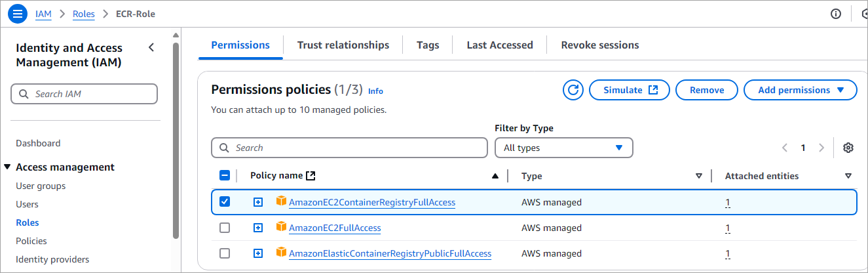Open the Last Accessed tab

[x=500, y=45]
